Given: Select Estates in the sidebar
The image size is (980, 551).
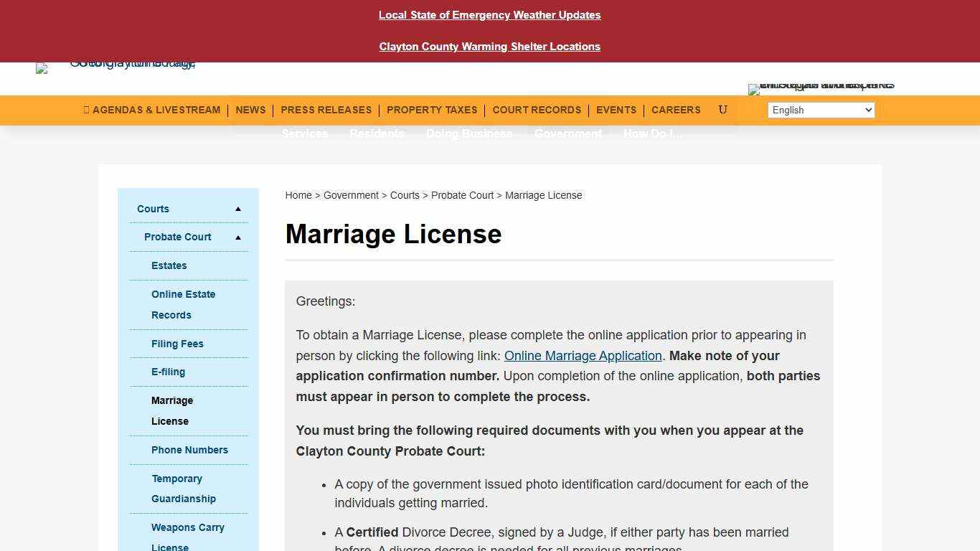Looking at the screenshot, I should click(x=169, y=265).
